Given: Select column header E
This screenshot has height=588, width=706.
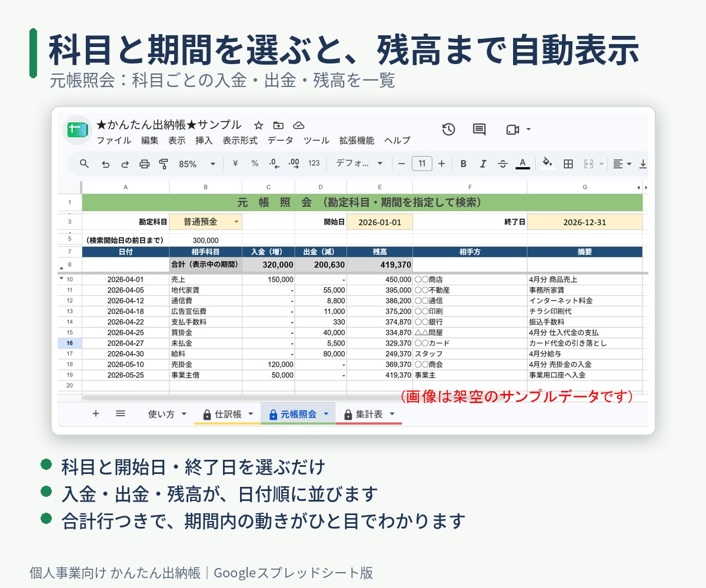Looking at the screenshot, I should (x=379, y=187).
